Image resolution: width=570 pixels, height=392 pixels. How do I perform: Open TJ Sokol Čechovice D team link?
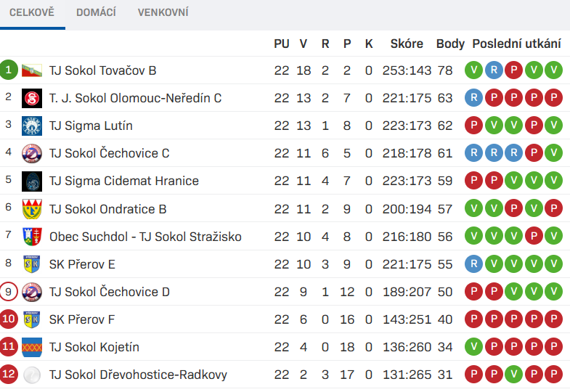tap(110, 292)
